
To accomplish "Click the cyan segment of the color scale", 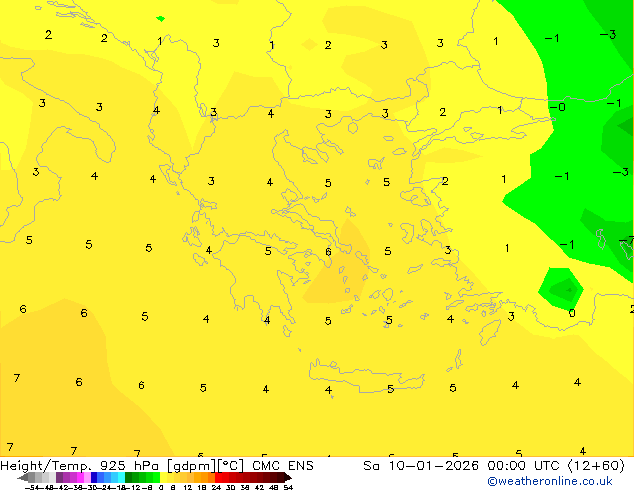I will pos(116,478).
